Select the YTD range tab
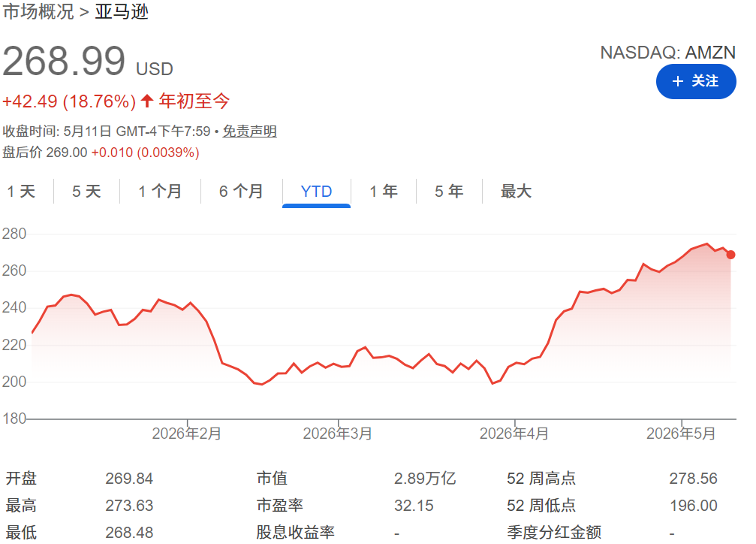The image size is (756, 544). (x=316, y=192)
